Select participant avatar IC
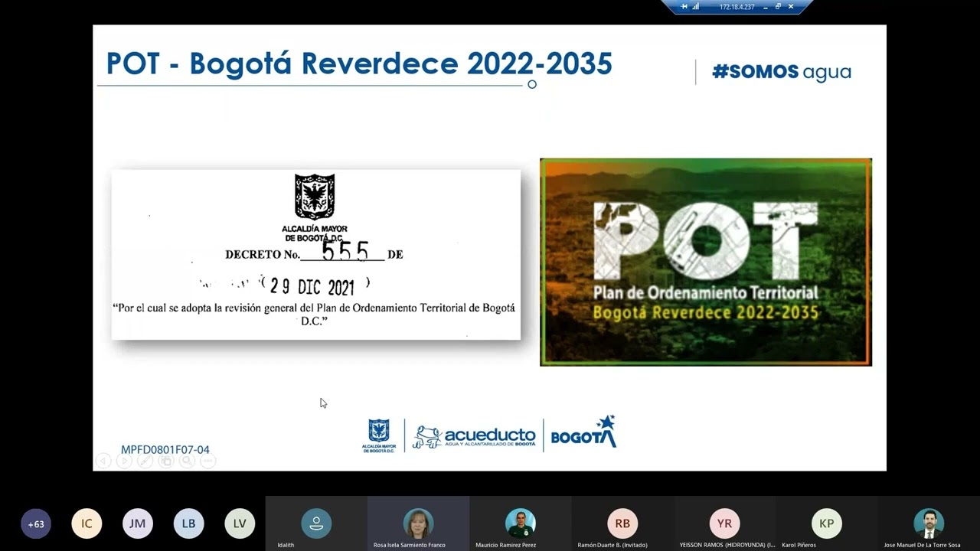Screen dimensions: 980x551 pyautogui.click(x=87, y=524)
